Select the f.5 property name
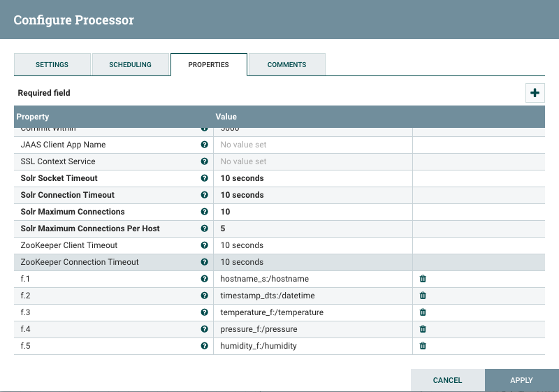Image resolution: width=559 pixels, height=392 pixels. pyautogui.click(x=25, y=346)
